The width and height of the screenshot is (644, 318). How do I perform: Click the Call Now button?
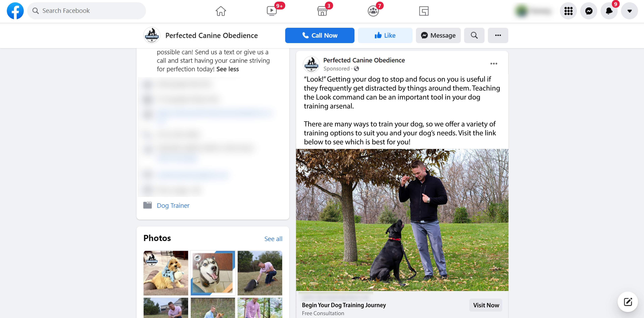(x=320, y=35)
